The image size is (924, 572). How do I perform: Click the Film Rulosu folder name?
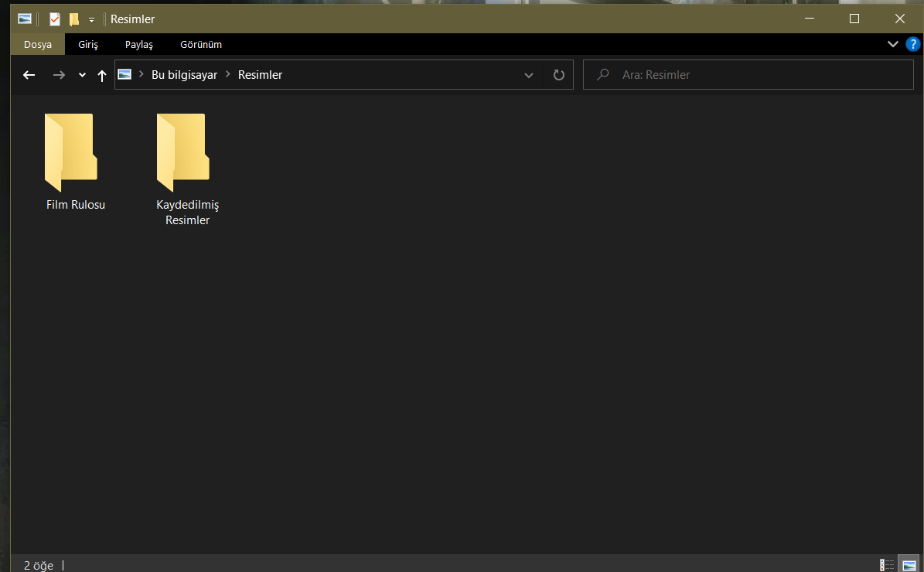pos(76,205)
